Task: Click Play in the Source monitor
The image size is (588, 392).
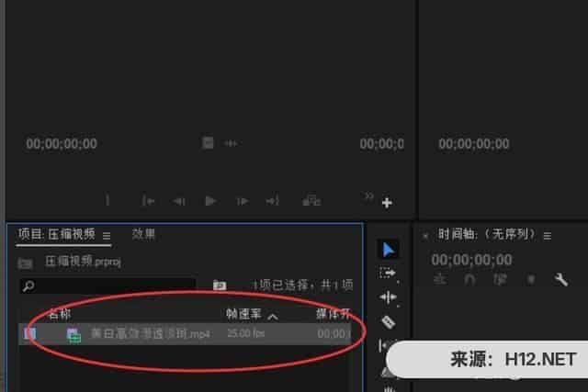Action: [x=210, y=201]
